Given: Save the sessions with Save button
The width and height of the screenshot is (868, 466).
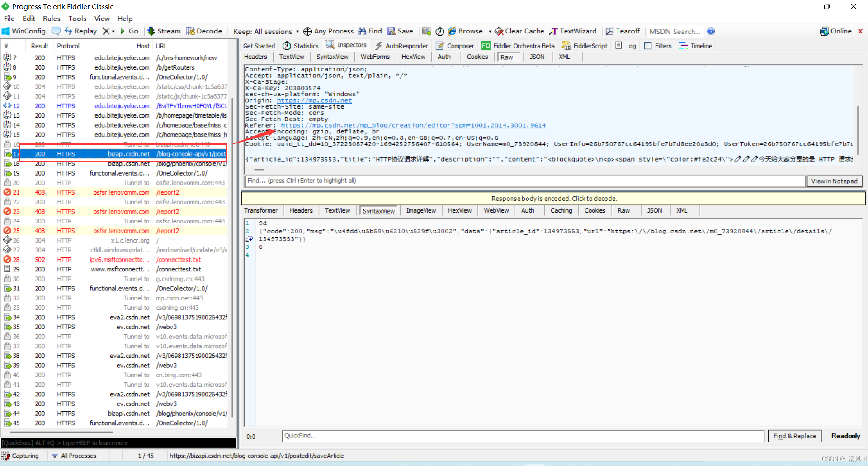Looking at the screenshot, I should (400, 31).
